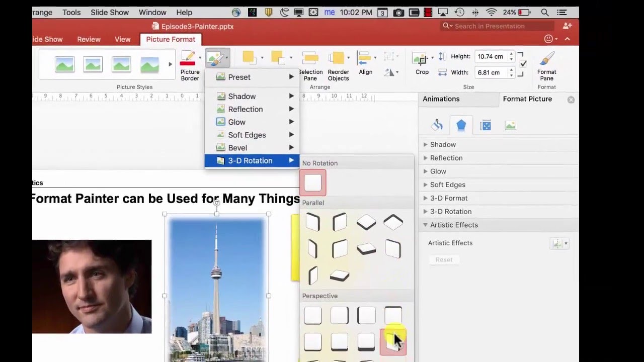Open the Send Backward dropdown arrow
The height and width of the screenshot is (362, 644).
click(x=291, y=58)
